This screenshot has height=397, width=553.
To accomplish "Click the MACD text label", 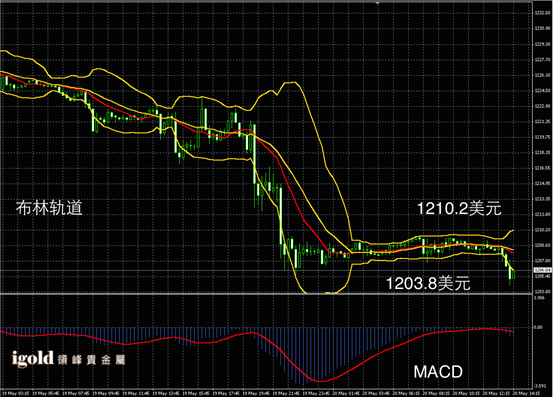I will tap(438, 372).
